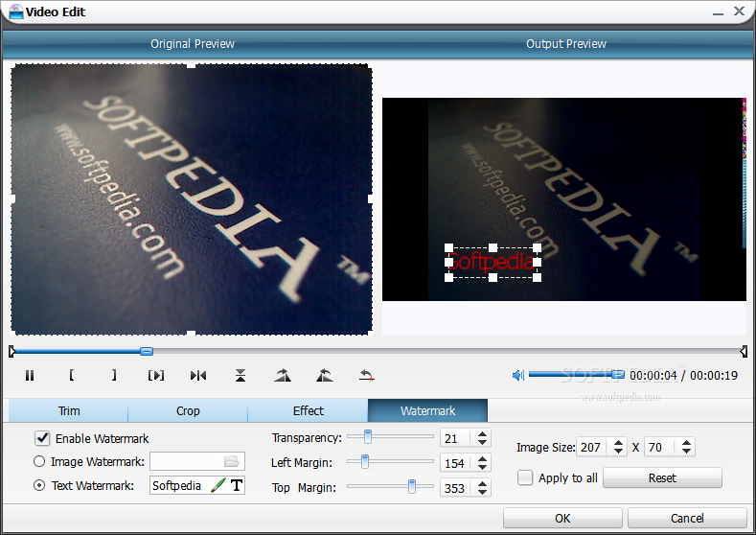
Task: Reset watermark settings with Reset button
Action: [x=662, y=477]
